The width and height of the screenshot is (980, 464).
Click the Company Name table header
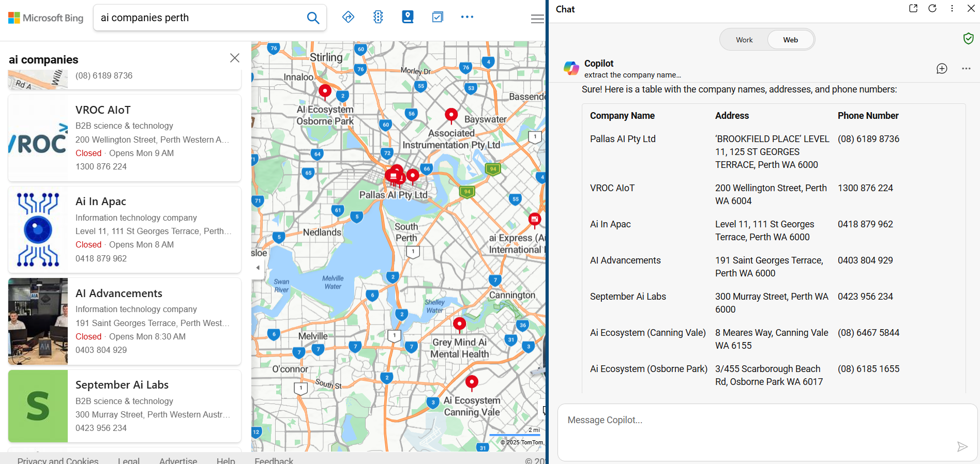pyautogui.click(x=622, y=116)
